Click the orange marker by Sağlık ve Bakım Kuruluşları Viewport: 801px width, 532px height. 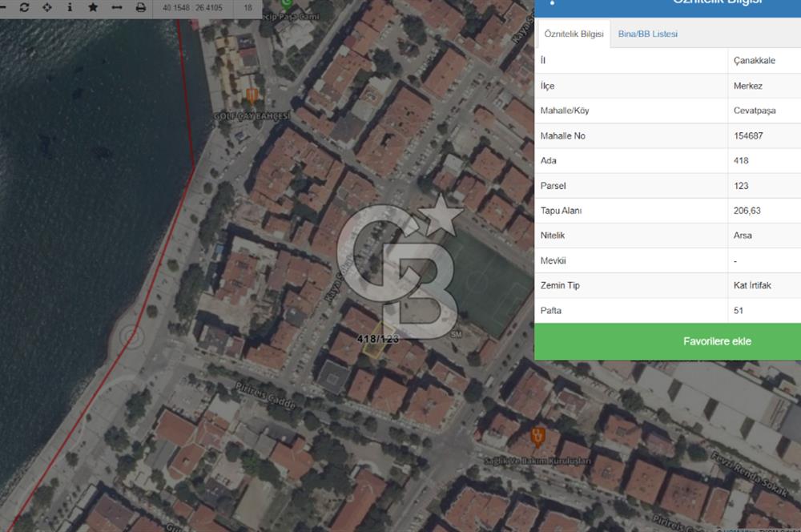pos(538,437)
